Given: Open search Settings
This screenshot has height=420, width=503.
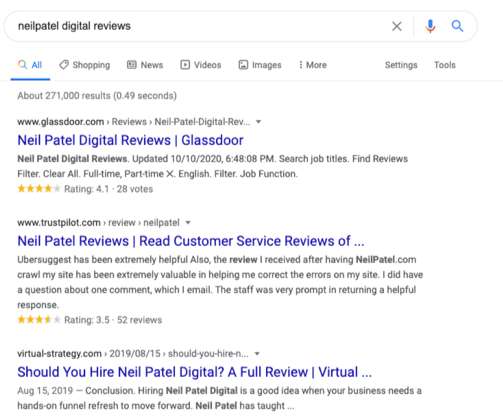Looking at the screenshot, I should [401, 65].
